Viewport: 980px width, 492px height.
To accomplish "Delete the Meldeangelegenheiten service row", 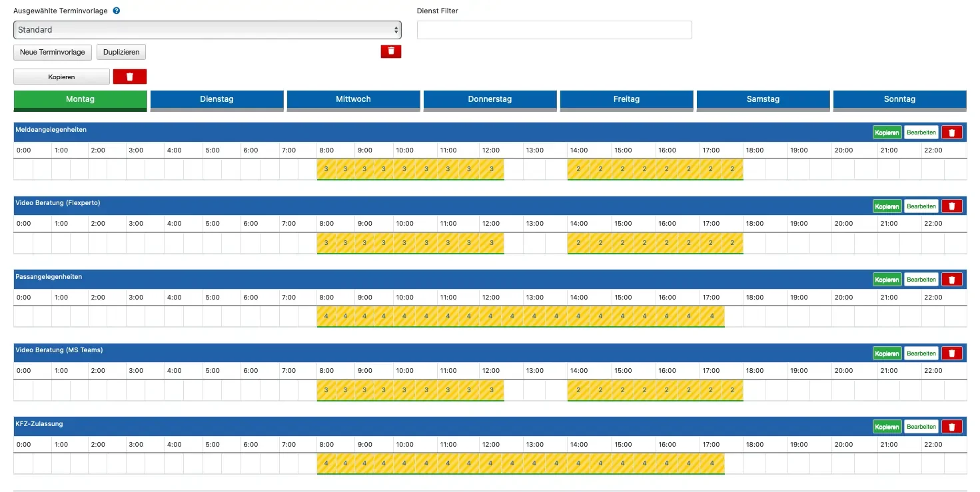I will pos(951,132).
